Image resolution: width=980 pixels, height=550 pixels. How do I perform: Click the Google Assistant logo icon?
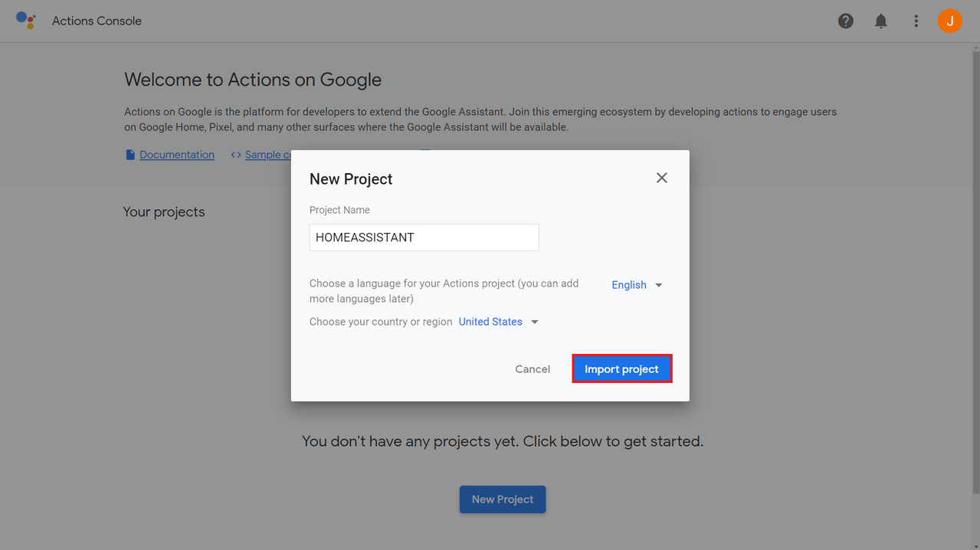coord(26,21)
